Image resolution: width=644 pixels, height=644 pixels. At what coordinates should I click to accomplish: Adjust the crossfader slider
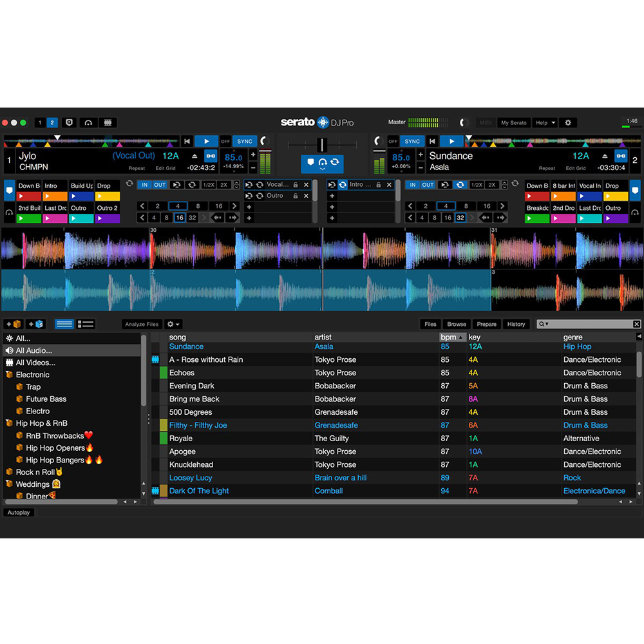coord(322,144)
